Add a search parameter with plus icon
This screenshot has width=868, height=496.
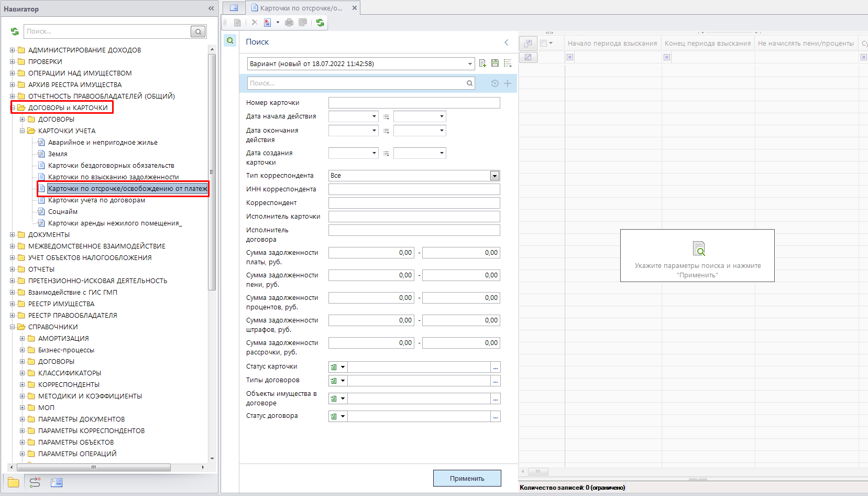pos(508,83)
